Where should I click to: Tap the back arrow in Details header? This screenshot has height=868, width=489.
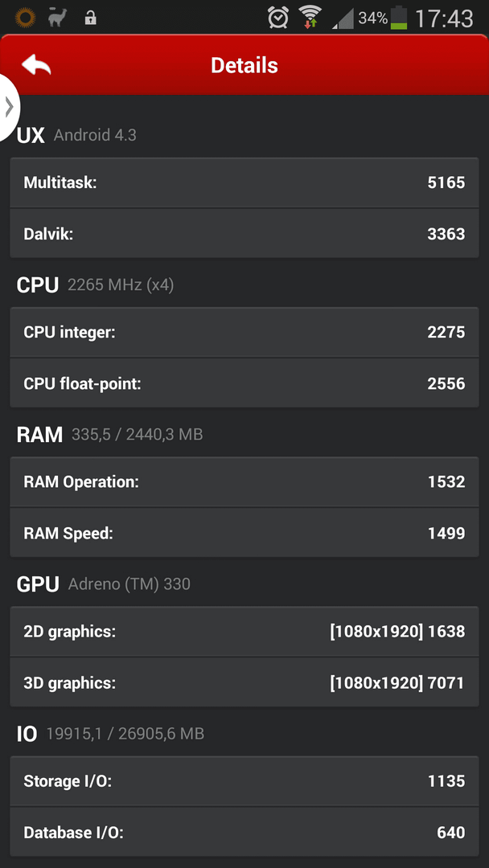click(x=36, y=65)
